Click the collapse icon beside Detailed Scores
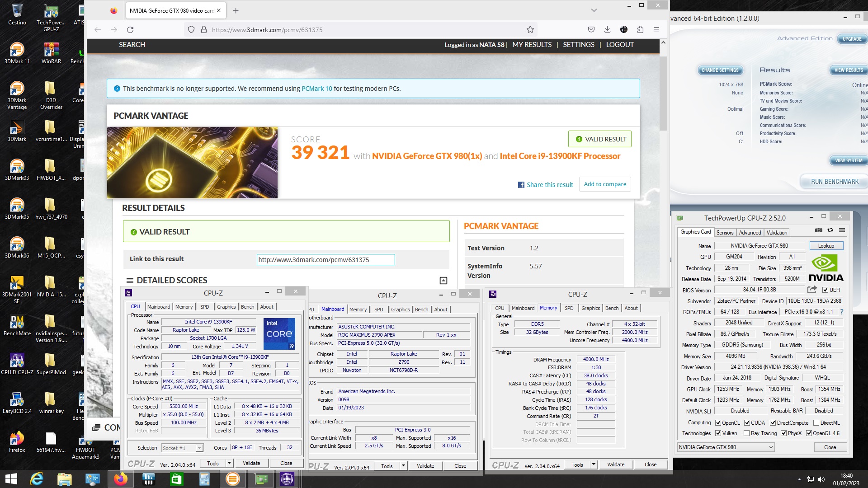 pos(443,281)
